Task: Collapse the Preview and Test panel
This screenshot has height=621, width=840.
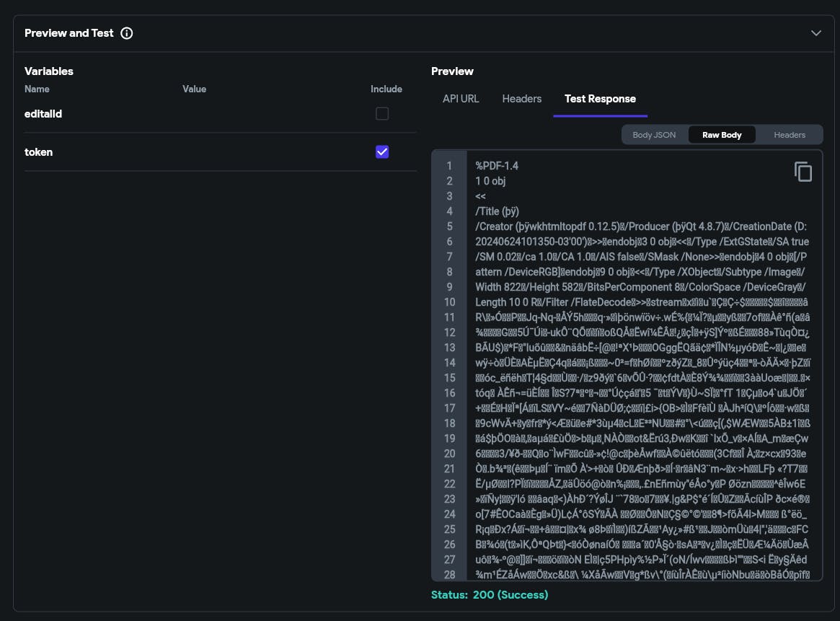Action: coord(816,33)
